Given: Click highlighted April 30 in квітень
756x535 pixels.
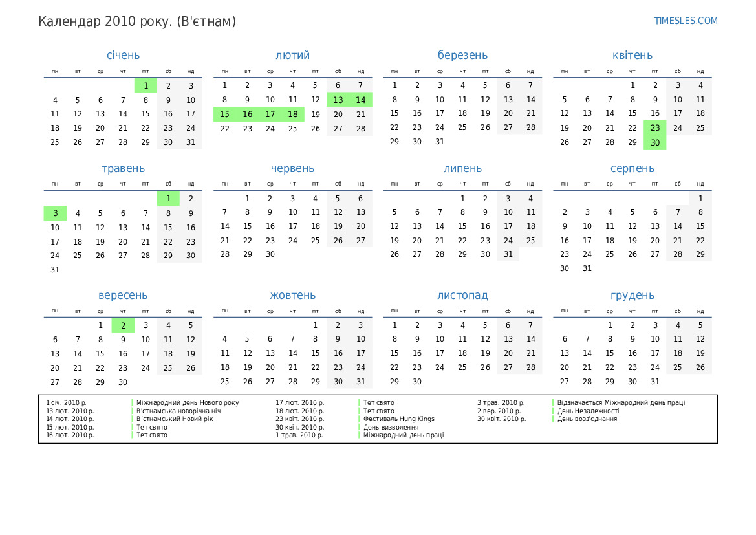Looking at the screenshot, I should pos(654,143).
